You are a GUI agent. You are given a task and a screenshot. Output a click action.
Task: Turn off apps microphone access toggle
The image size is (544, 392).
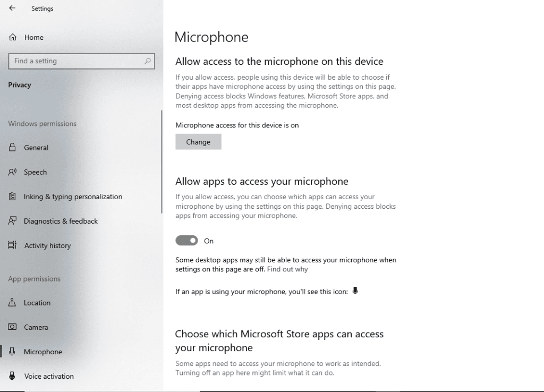point(186,241)
